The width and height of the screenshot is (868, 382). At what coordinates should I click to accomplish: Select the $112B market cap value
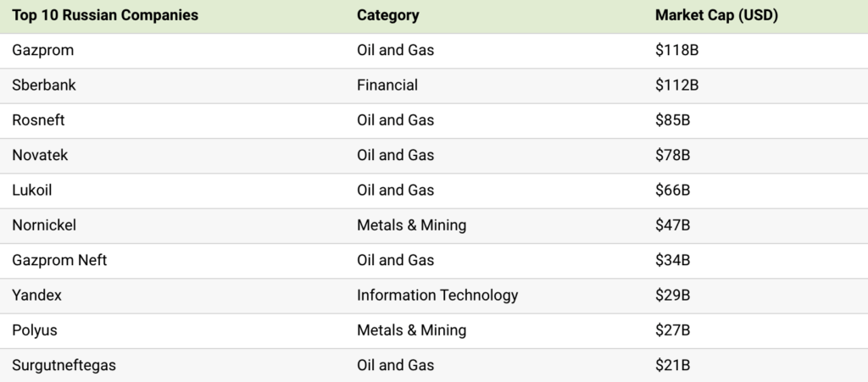pos(676,85)
